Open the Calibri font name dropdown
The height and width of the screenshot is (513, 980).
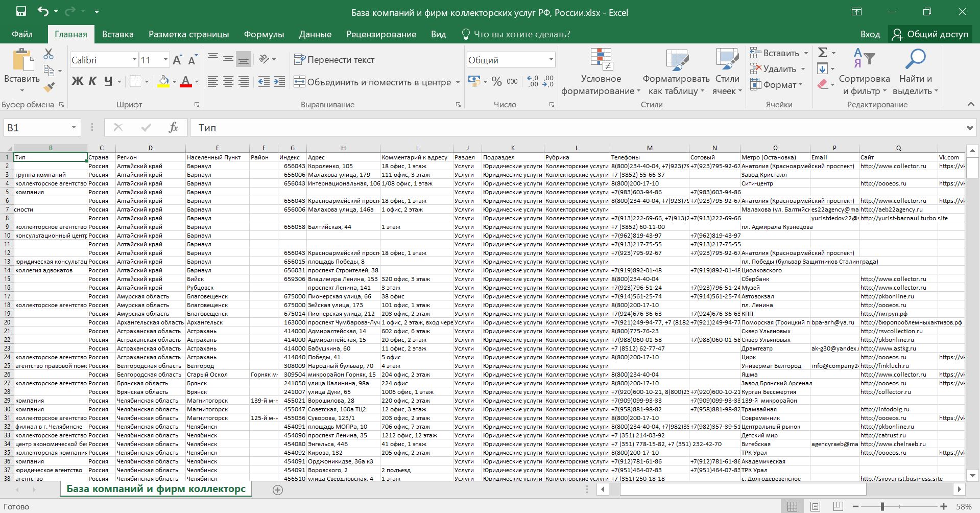pyautogui.click(x=134, y=60)
